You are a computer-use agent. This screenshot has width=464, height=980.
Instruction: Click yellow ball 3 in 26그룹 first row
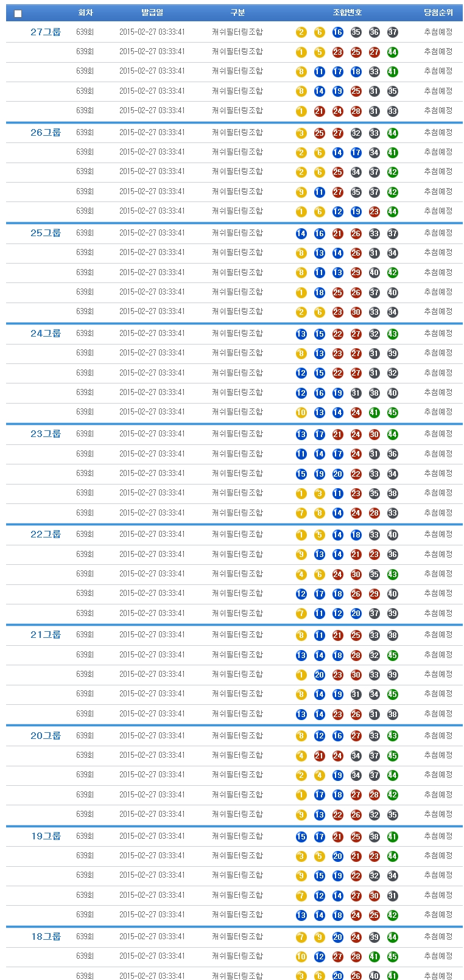click(x=301, y=133)
